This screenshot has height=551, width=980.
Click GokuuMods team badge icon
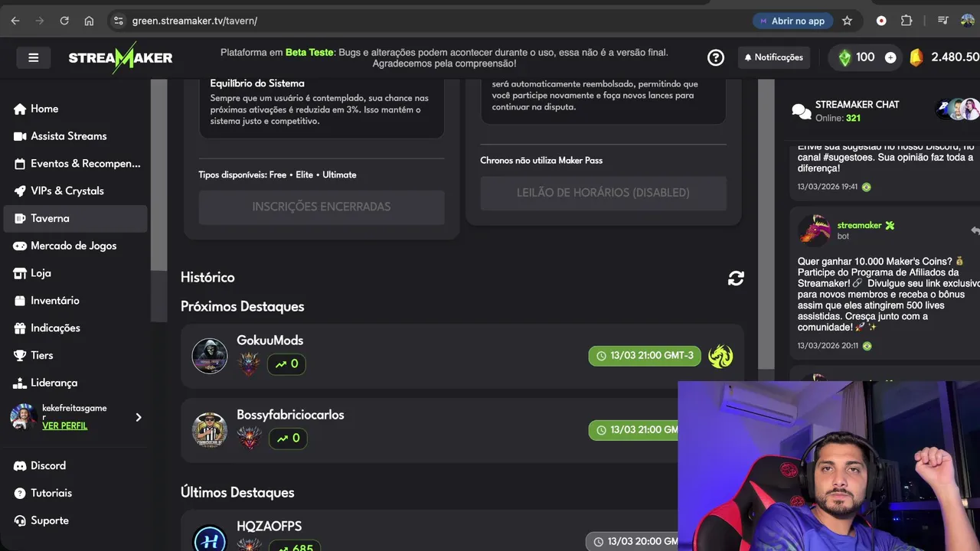click(720, 356)
